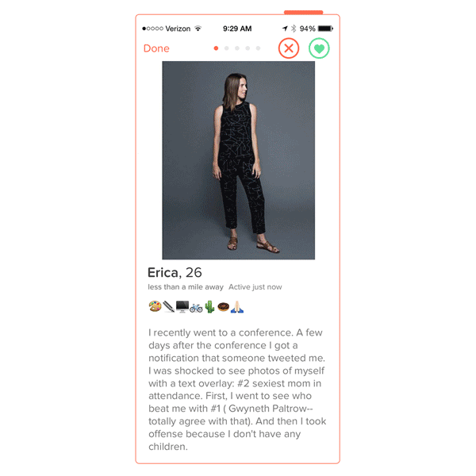Viewport: 476px width, 476px height.
Task: Tap Erica's profile photo
Action: tap(238, 160)
